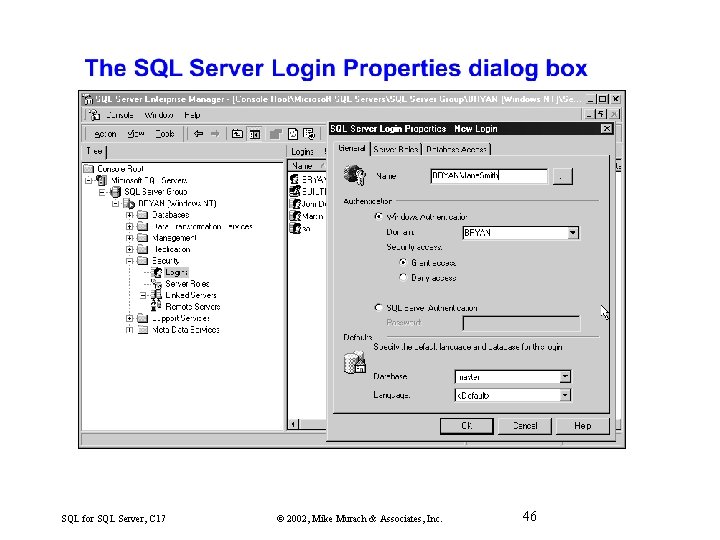Screen dimensions: 720x540
Task: Open the Language dropdown
Action: [565, 395]
